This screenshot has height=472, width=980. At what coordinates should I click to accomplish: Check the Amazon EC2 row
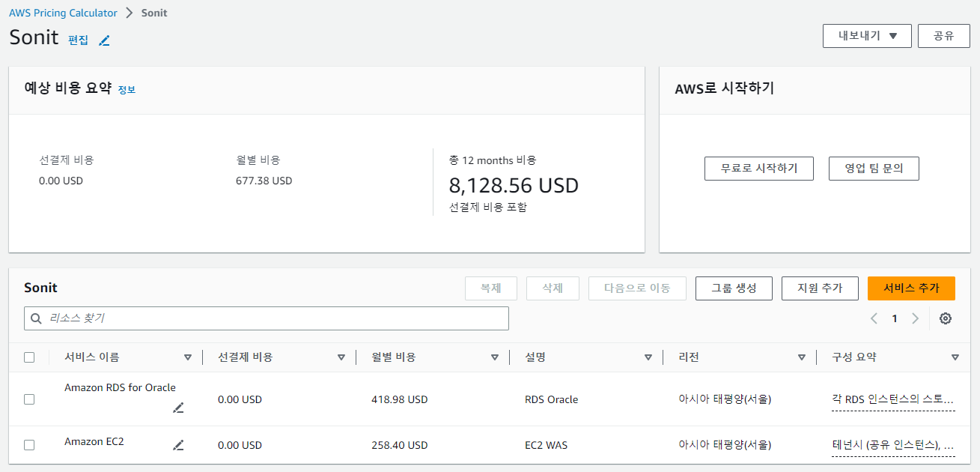[x=29, y=445]
